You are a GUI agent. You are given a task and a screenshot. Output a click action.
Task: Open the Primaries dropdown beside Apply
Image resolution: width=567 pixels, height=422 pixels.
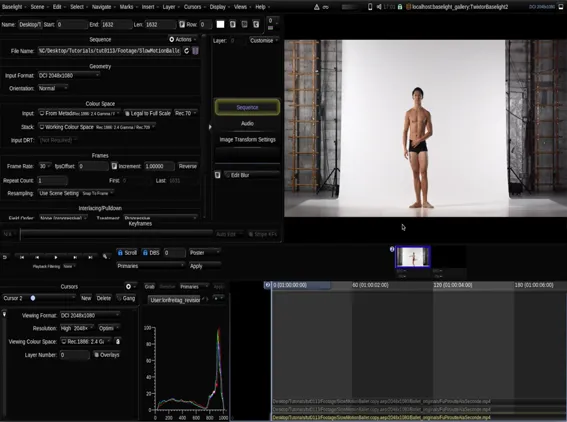(150, 266)
